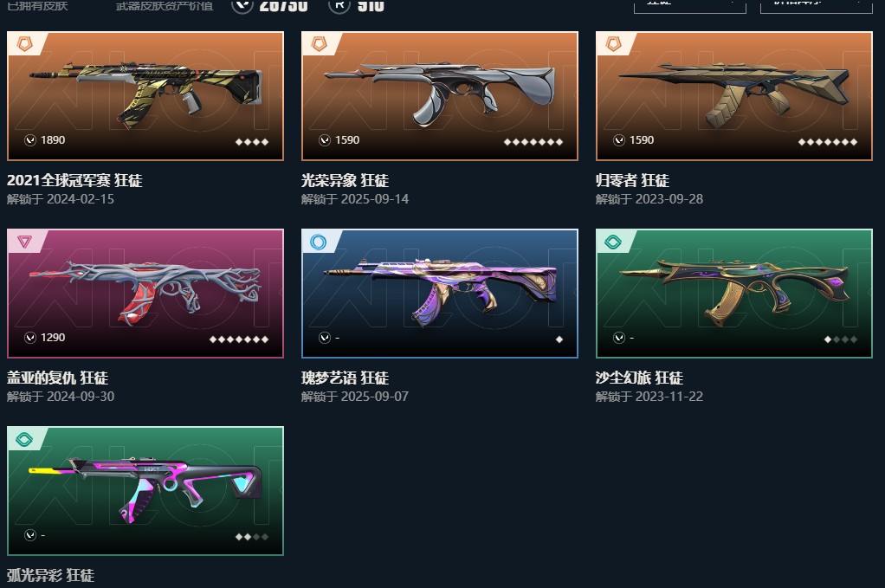Click the VP icon next to the 1890 price
This screenshot has width=885, height=588.
click(x=30, y=140)
